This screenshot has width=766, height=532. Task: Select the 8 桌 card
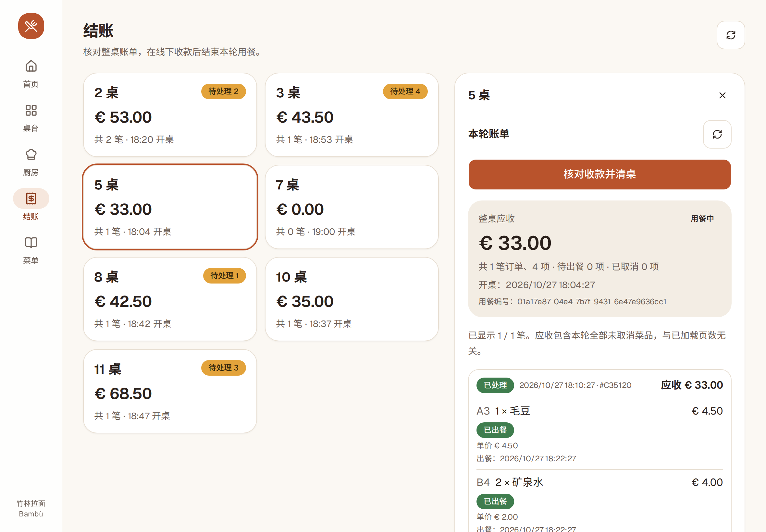(170, 299)
